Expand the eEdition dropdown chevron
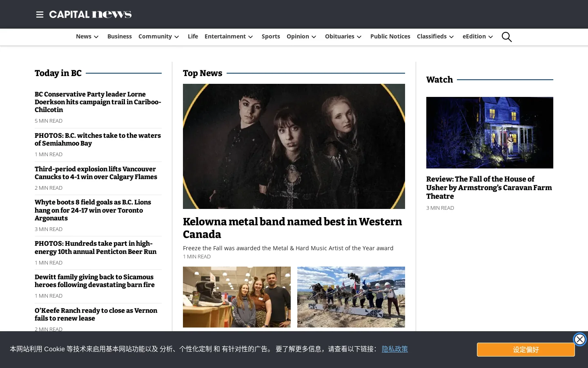The image size is (588, 368). [491, 37]
